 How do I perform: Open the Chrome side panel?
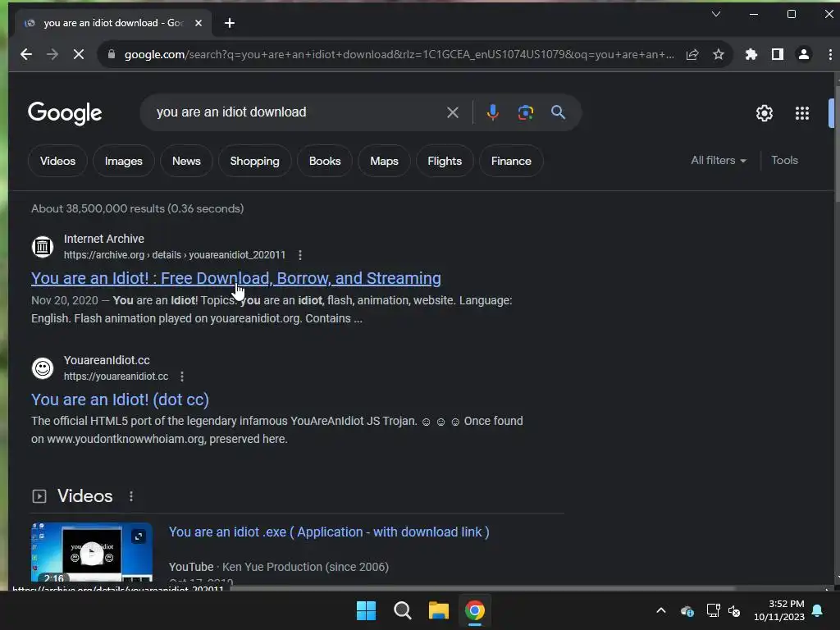(x=778, y=54)
